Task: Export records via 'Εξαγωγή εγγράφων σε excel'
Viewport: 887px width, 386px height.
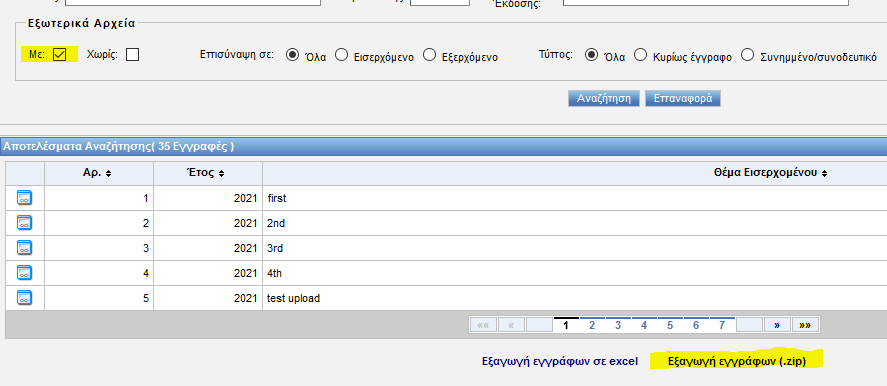Action: click(x=560, y=361)
